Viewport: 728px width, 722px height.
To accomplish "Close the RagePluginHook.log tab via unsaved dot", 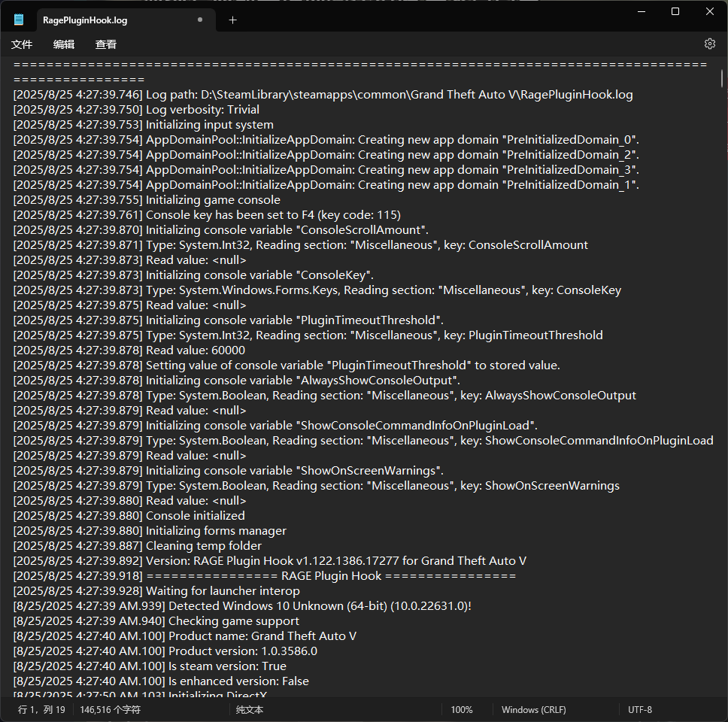I will 199,20.
